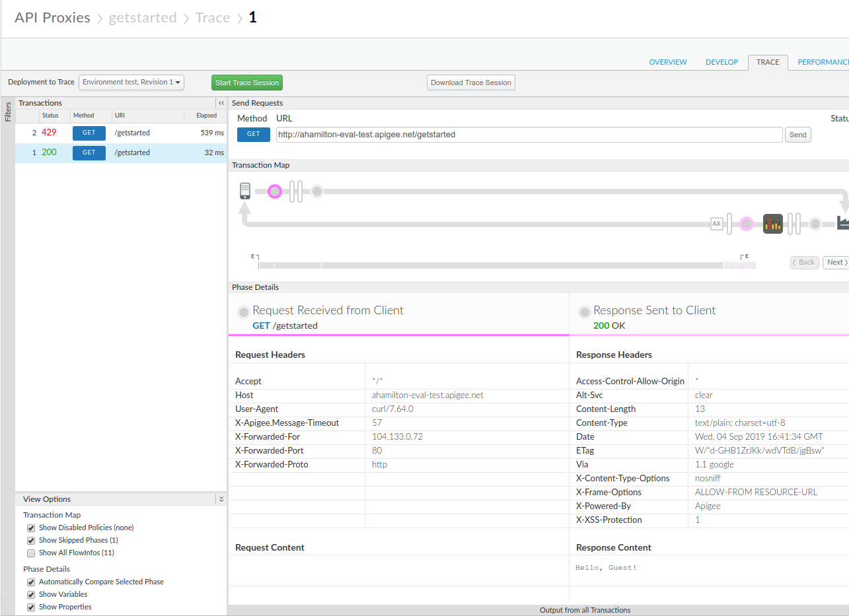Open the Environment test, Revision 1 dropdown
Viewport: 849px width, 616px height.
(x=131, y=83)
